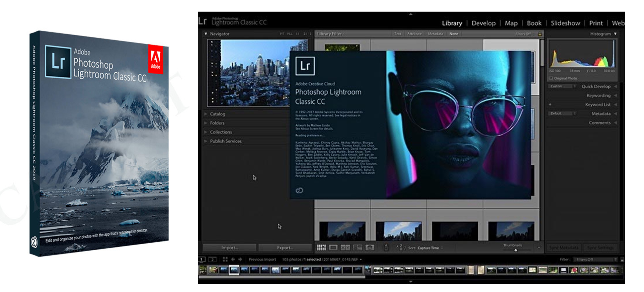The height and width of the screenshot is (292, 644).
Task: Open the Sort Capture Time dropdown
Action: point(430,248)
